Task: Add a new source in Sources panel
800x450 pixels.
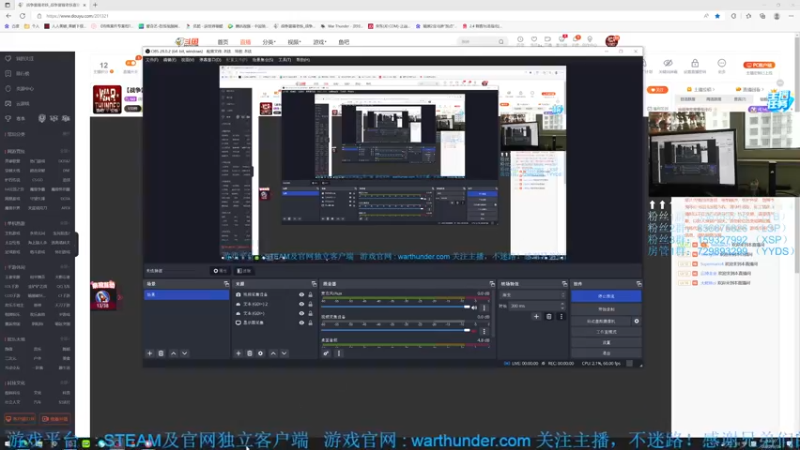Action: (238, 353)
